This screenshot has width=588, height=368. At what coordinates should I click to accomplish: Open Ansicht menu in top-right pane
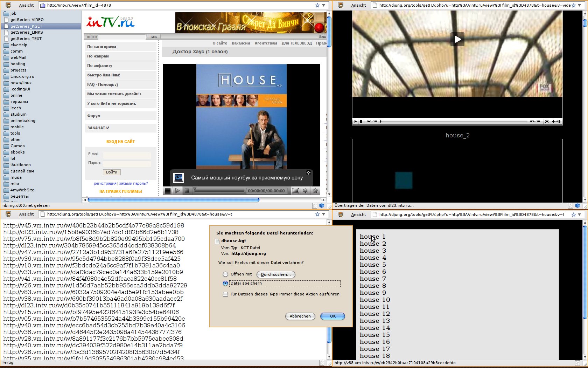(x=358, y=5)
